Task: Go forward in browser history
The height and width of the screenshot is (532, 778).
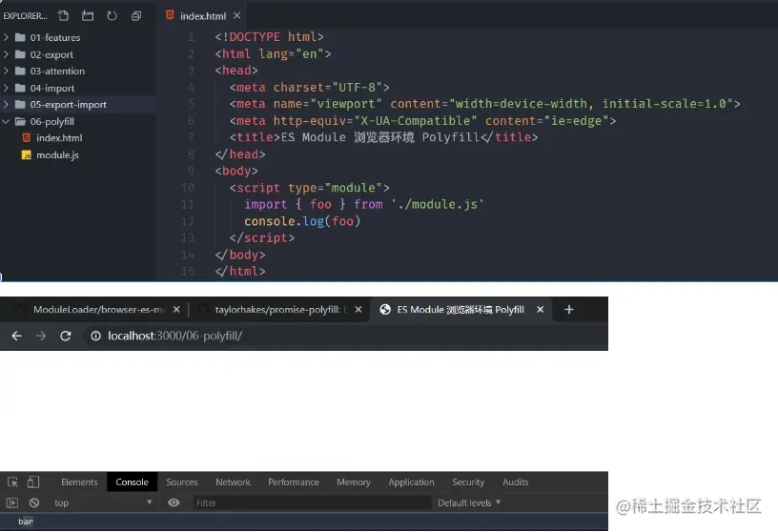Action: 41,336
